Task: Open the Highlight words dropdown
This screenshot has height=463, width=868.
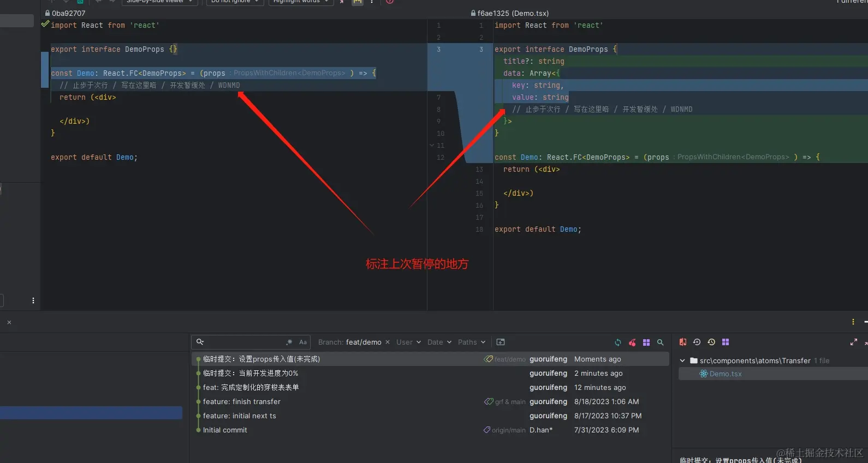Action: [301, 2]
